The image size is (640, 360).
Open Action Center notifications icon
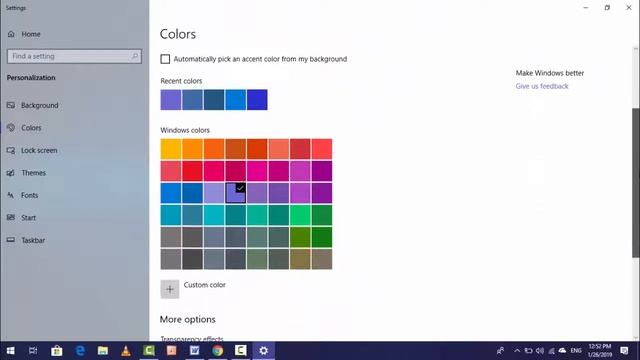[x=624, y=351]
